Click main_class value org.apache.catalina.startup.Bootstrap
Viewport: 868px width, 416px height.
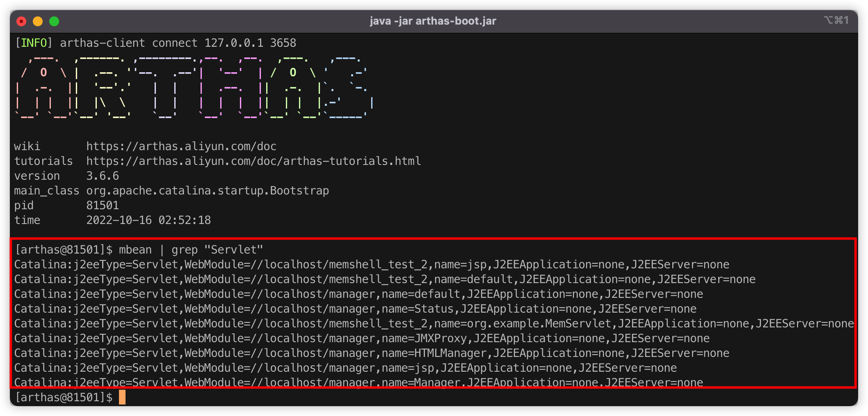208,191
